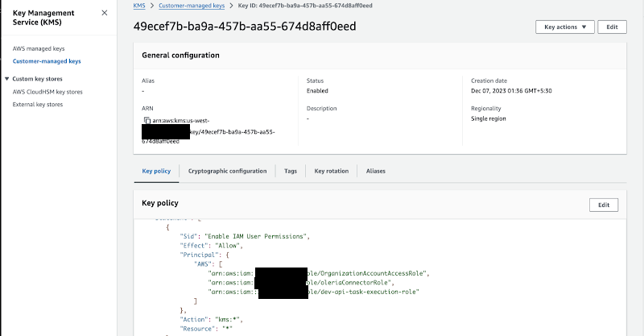Viewport: 644px width, 336px height.
Task: Open External key stores
Action: 38,105
